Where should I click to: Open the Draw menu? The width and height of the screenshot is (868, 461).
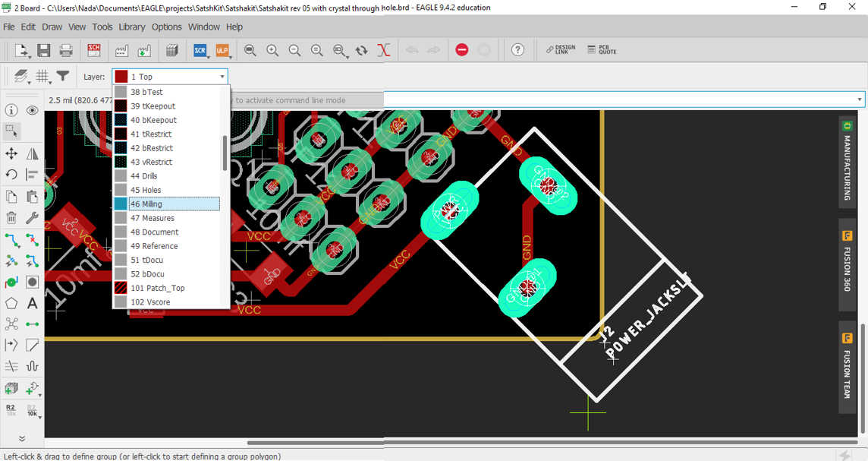(52, 27)
